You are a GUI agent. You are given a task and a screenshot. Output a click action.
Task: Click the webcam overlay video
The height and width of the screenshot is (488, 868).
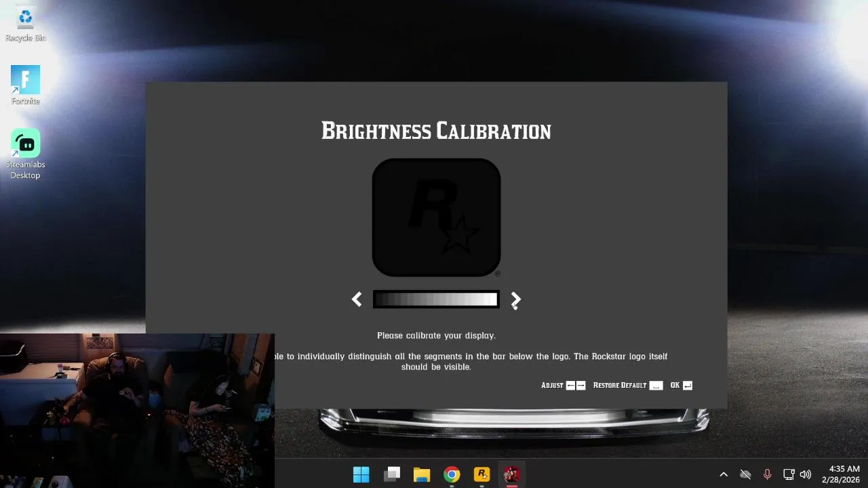137,411
